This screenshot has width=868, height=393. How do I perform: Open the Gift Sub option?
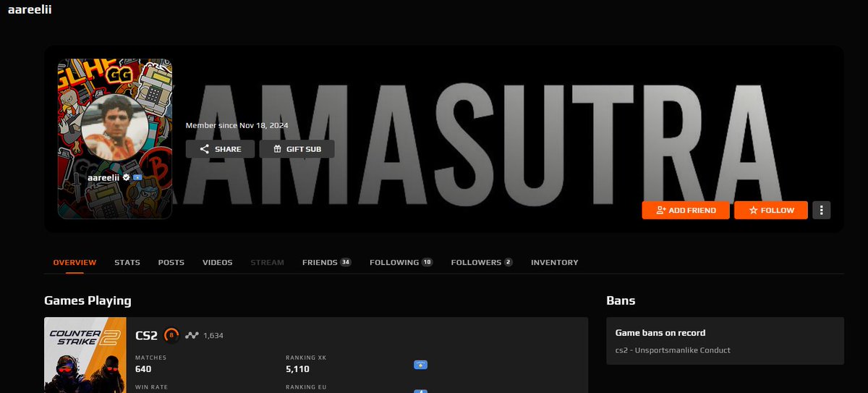click(297, 149)
